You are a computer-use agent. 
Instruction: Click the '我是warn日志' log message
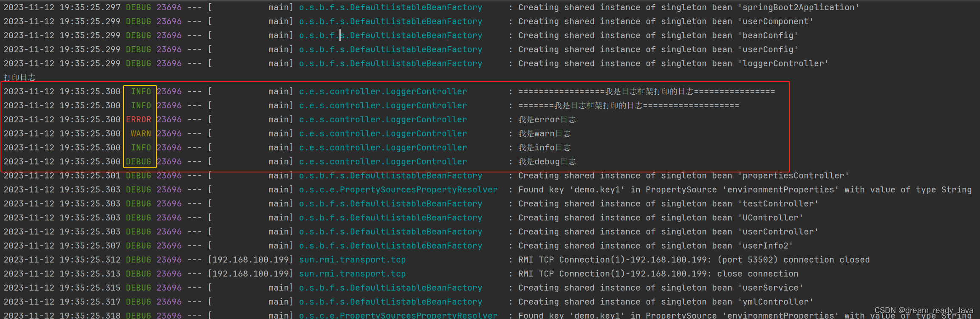545,133
